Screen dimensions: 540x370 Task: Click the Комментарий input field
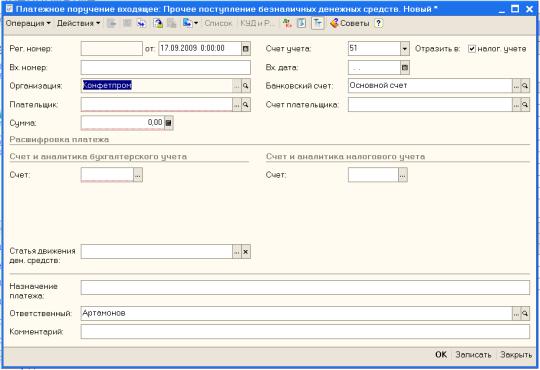point(305,332)
